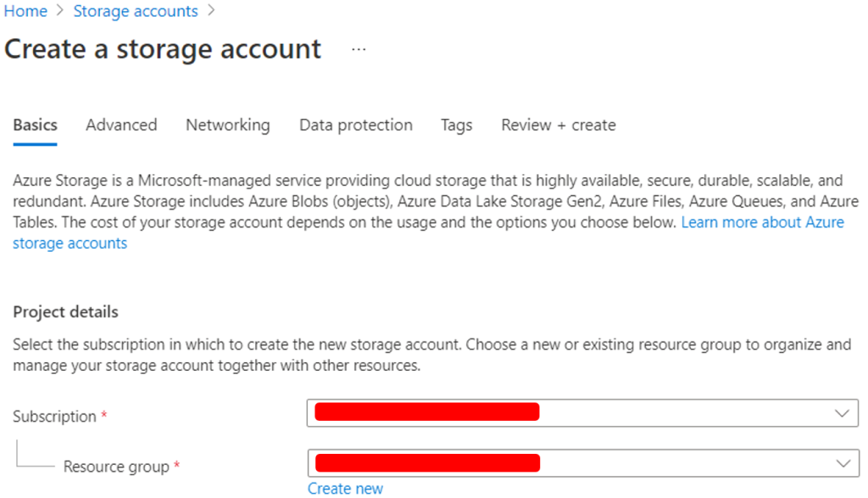
Task: Go to Review + create tab
Action: (558, 126)
